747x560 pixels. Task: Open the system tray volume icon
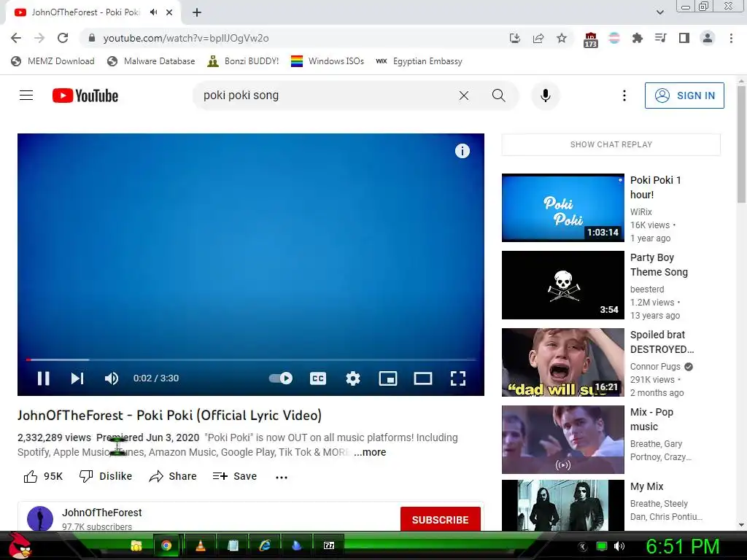click(x=619, y=546)
